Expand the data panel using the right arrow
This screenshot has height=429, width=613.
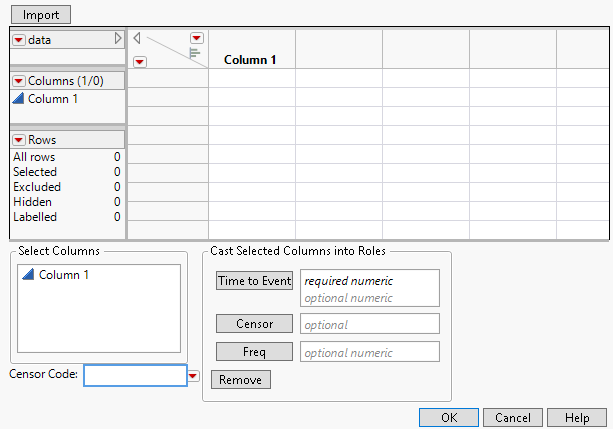point(118,39)
